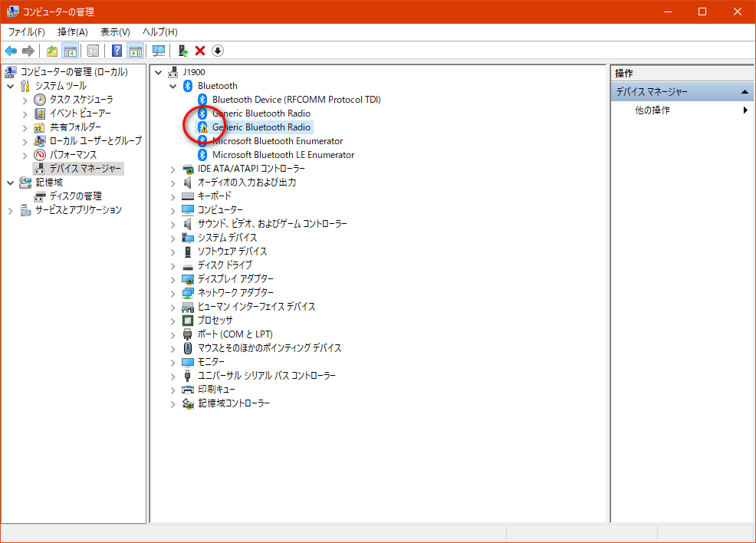
Task: Open Help via blue question mark icon
Action: tap(117, 51)
